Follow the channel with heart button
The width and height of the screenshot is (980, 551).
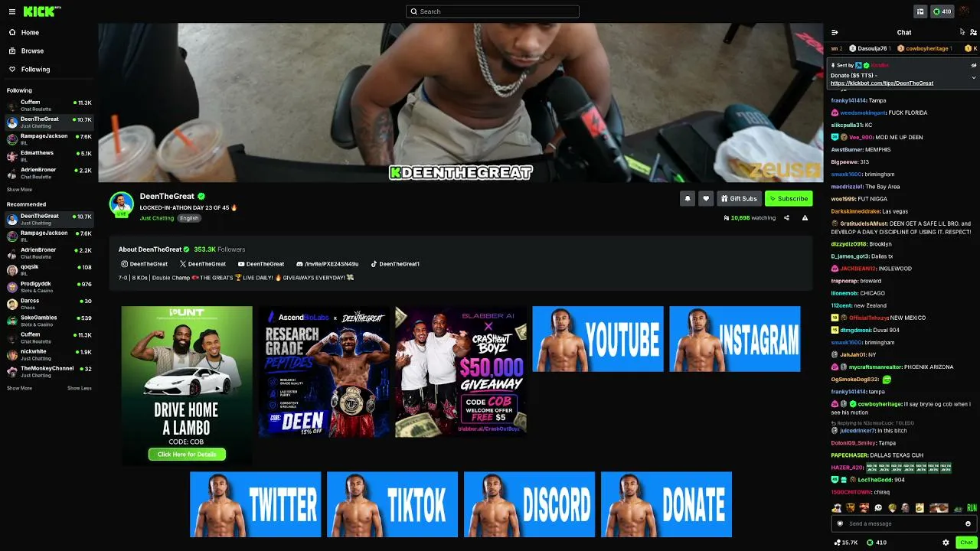click(x=706, y=198)
